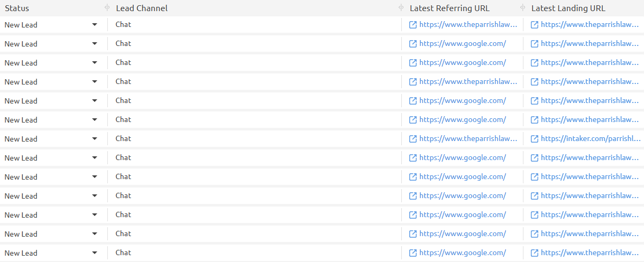The image size is (644, 262).
Task: Sort by the Status column sort icon
Action: 107,8
